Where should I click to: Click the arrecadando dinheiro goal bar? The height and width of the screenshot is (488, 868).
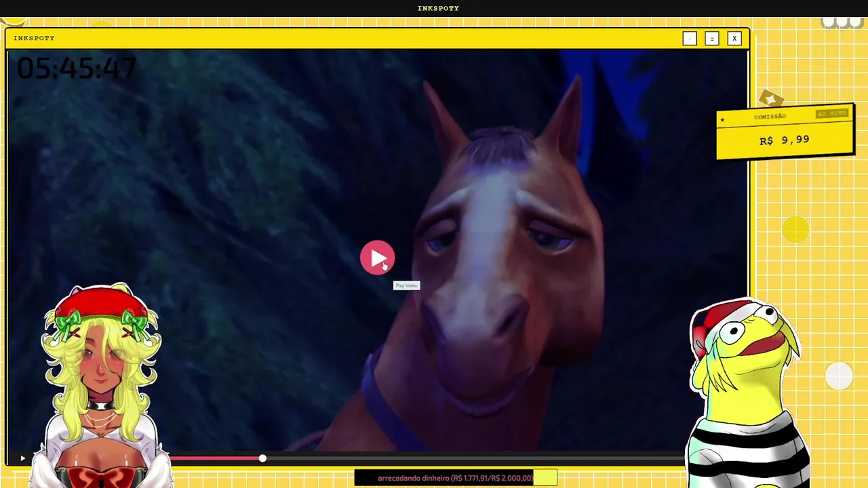click(x=456, y=478)
